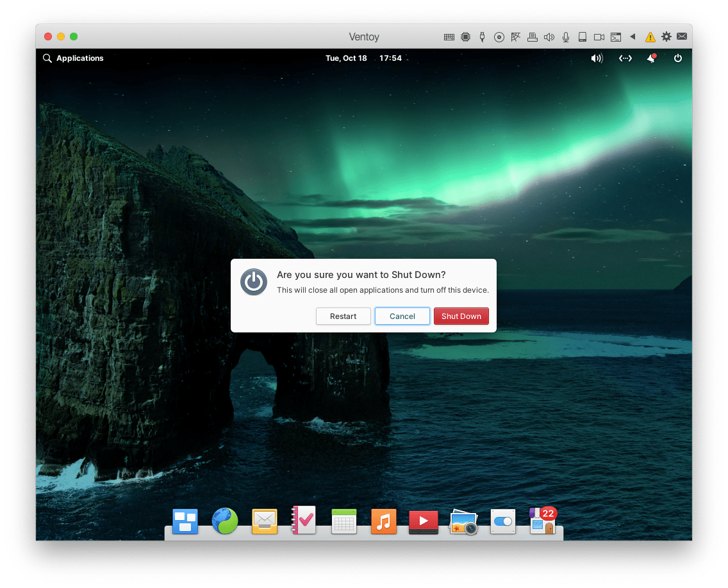
Task: Open the Tasks app in the dock
Action: click(x=304, y=521)
